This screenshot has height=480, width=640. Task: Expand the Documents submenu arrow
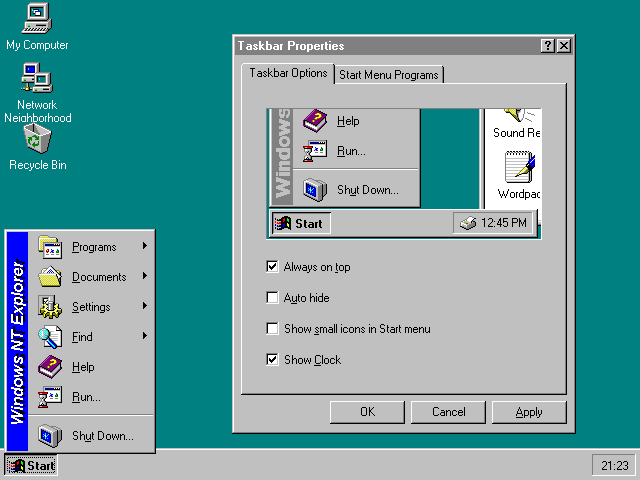coord(144,276)
